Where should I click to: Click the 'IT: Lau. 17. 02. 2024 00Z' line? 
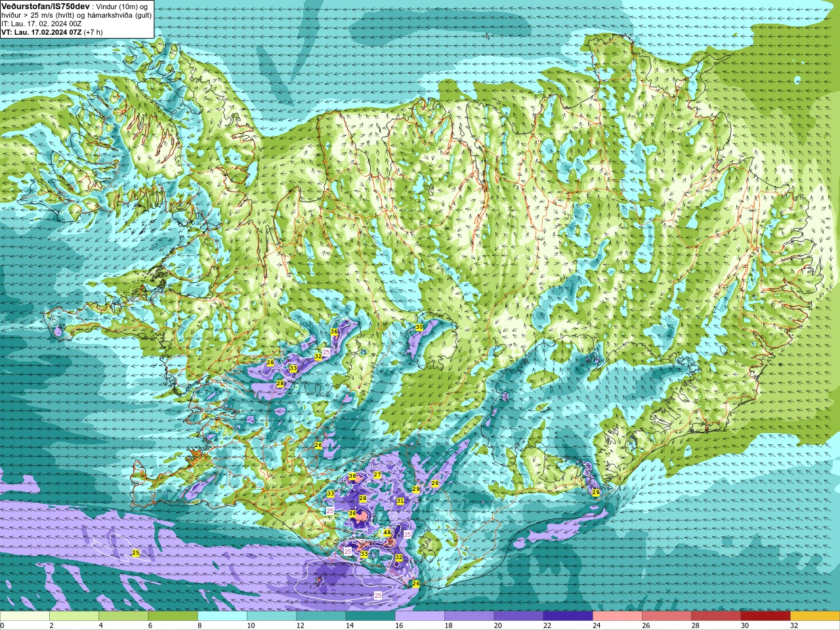[41, 24]
